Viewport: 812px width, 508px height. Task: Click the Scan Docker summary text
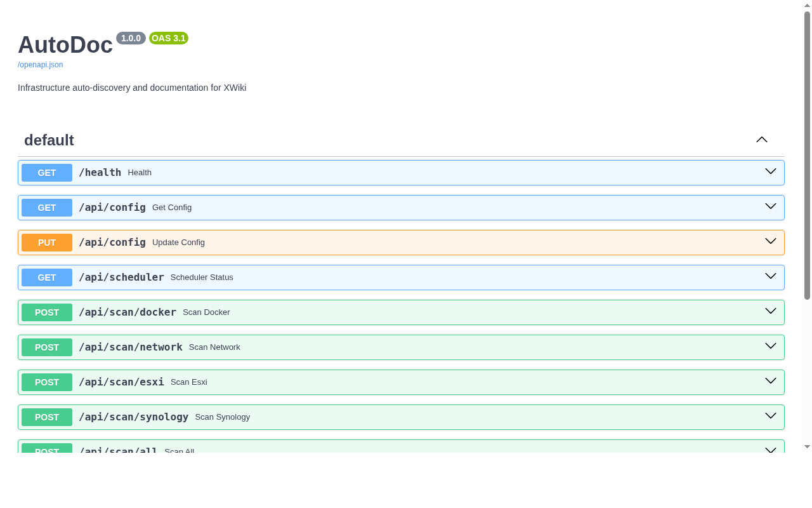pos(206,312)
